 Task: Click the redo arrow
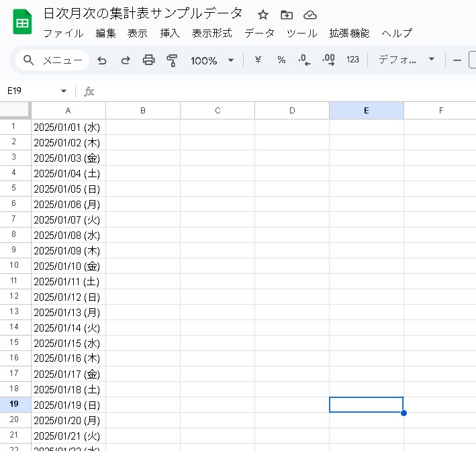tap(126, 60)
